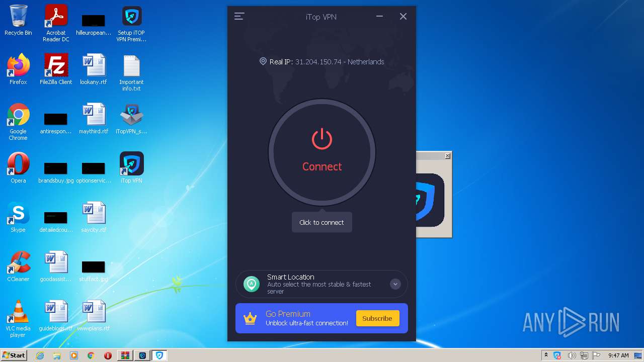This screenshot has width=644, height=362.
Task: Select wwwplans.rtf document icon
Action: tap(94, 316)
